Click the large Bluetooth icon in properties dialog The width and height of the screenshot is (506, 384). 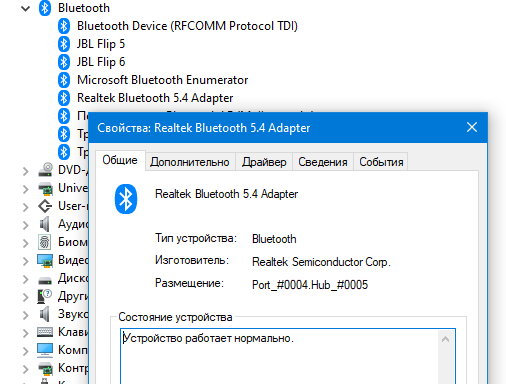pyautogui.click(x=126, y=199)
